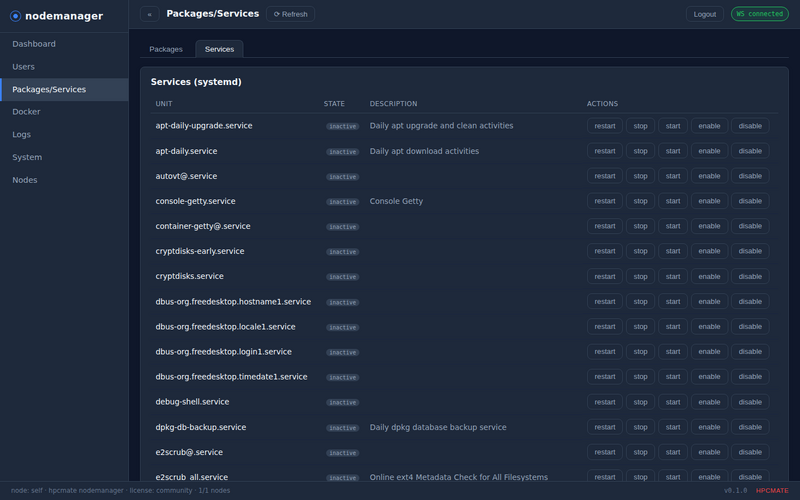Click the 'Console Getty' description
The height and width of the screenshot is (500, 800).
click(x=396, y=201)
